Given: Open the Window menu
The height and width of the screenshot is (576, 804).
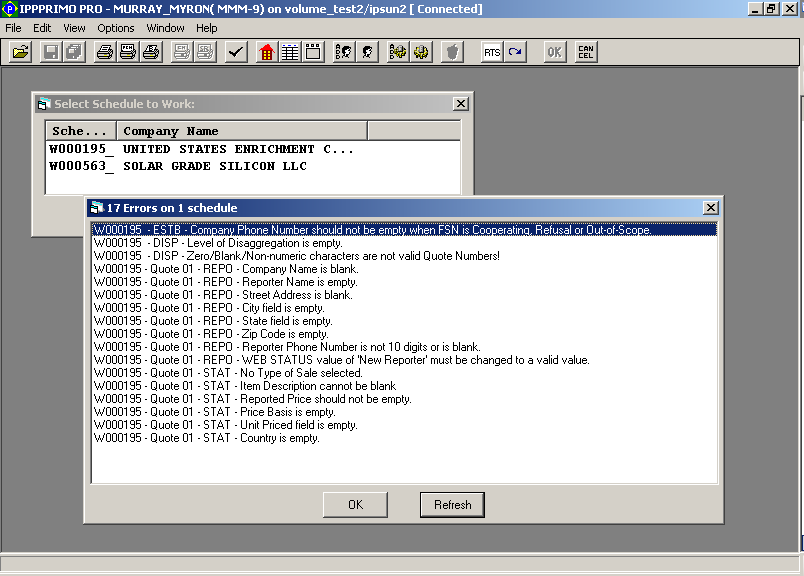Looking at the screenshot, I should coord(165,28).
